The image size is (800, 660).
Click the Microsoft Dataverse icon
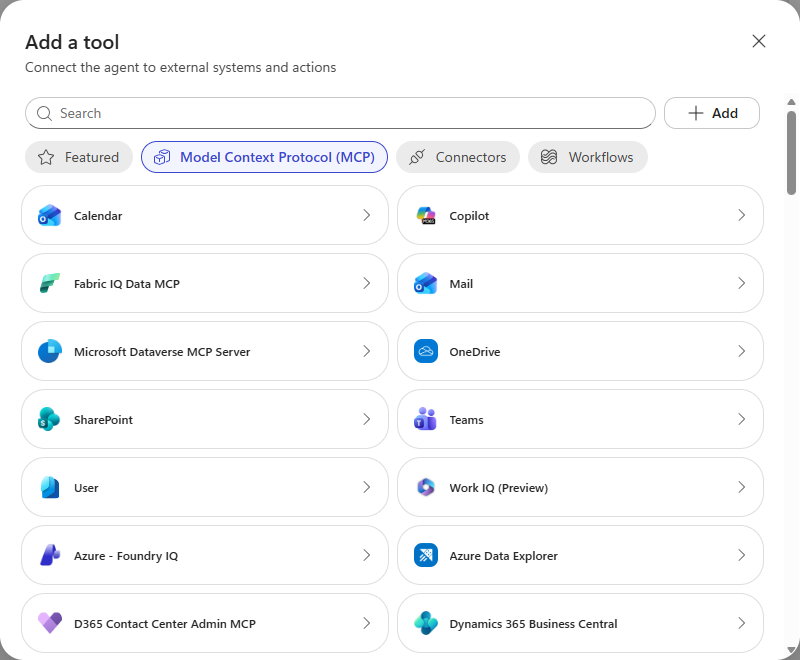coord(49,351)
